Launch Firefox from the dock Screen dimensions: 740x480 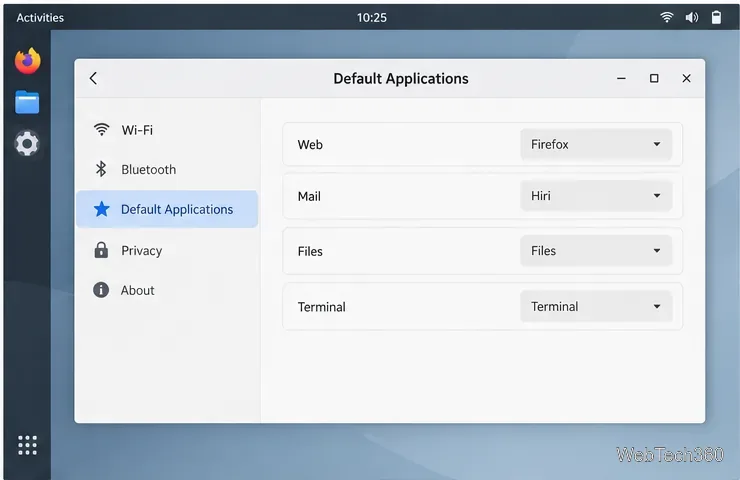point(27,61)
